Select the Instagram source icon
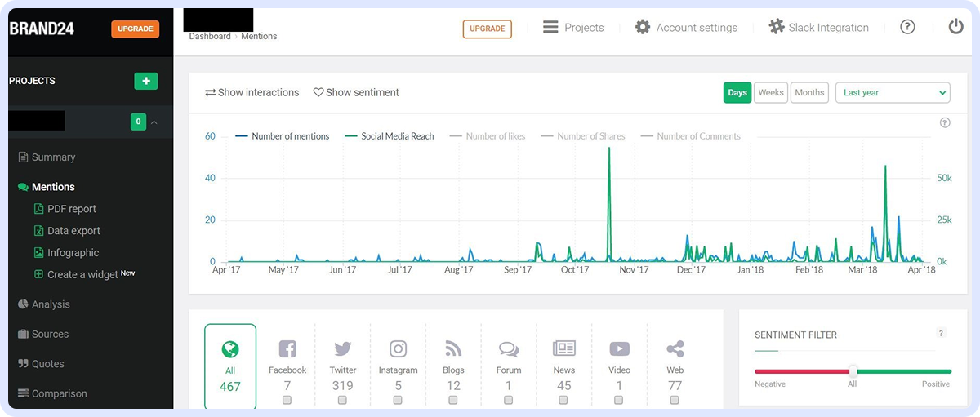Image resolution: width=980 pixels, height=417 pixels. click(398, 349)
